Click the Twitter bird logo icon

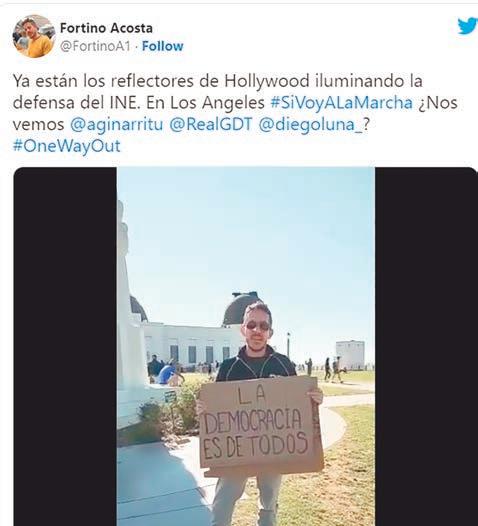point(468,26)
